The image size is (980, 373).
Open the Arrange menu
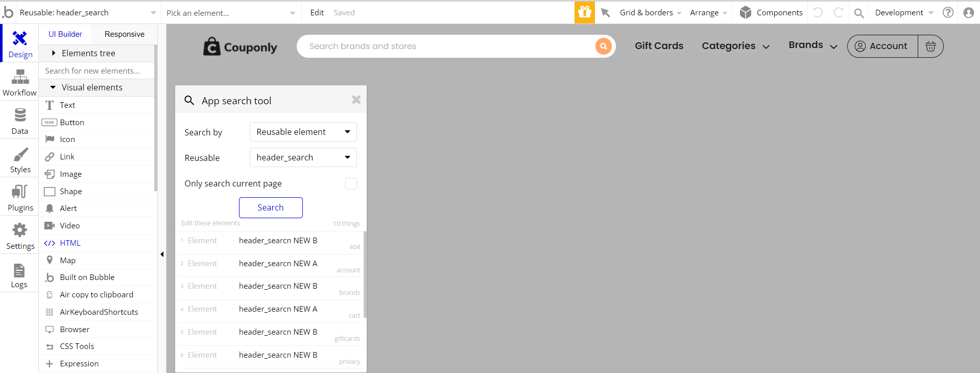click(x=708, y=13)
